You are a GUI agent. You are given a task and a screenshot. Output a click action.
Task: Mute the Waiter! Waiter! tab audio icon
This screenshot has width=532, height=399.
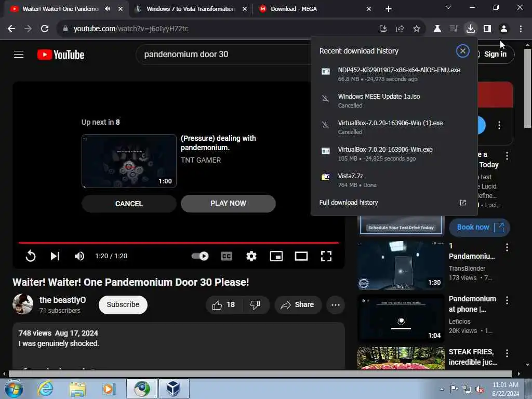(108, 9)
